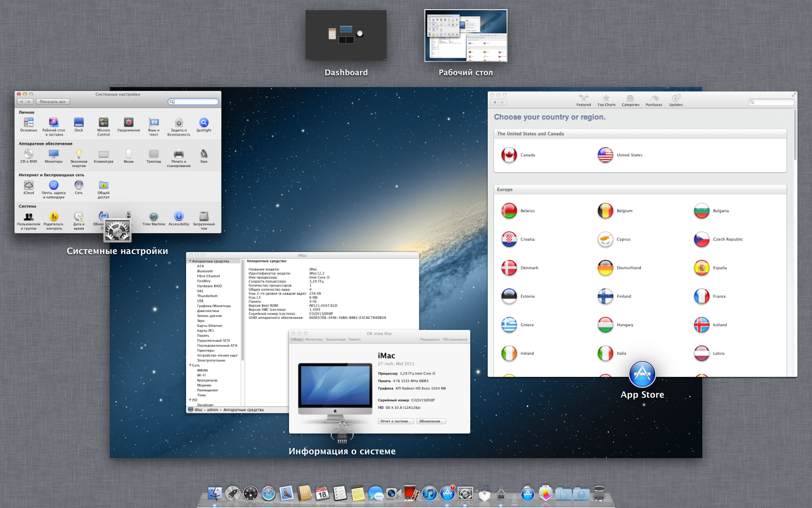The width and height of the screenshot is (812, 508).
Task: Select the Dashboard space thumbnail
Action: (x=346, y=35)
